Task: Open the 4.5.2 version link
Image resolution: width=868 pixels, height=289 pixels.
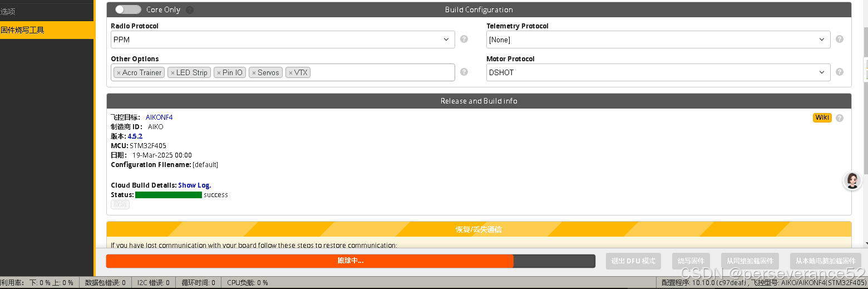Action: coord(135,136)
